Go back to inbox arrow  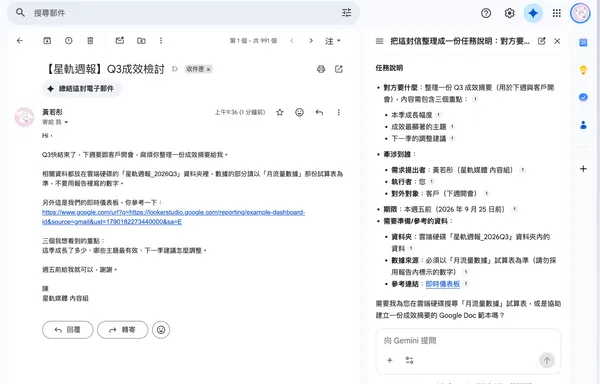click(x=20, y=41)
